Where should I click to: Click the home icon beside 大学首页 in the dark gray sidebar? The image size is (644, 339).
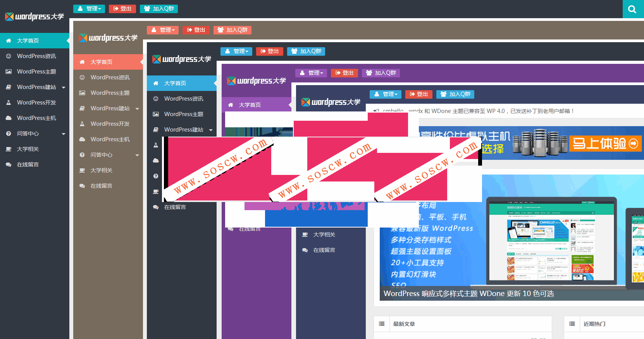(9, 41)
